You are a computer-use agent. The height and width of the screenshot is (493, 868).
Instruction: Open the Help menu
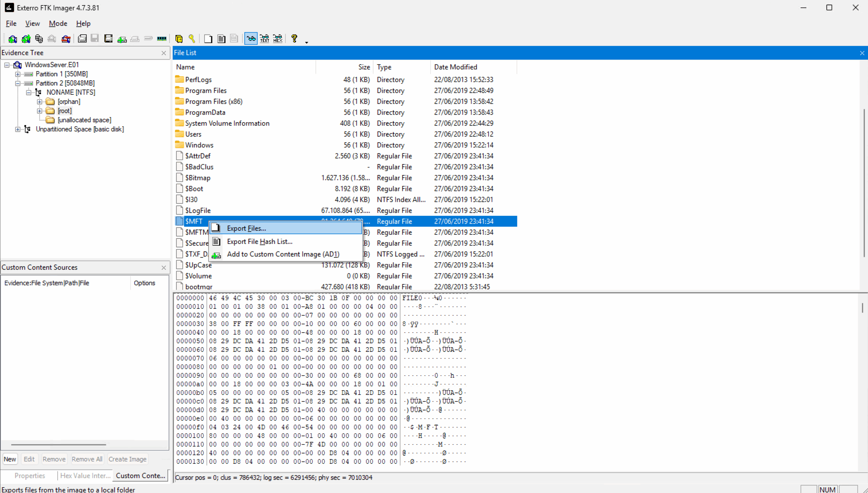[x=83, y=23]
